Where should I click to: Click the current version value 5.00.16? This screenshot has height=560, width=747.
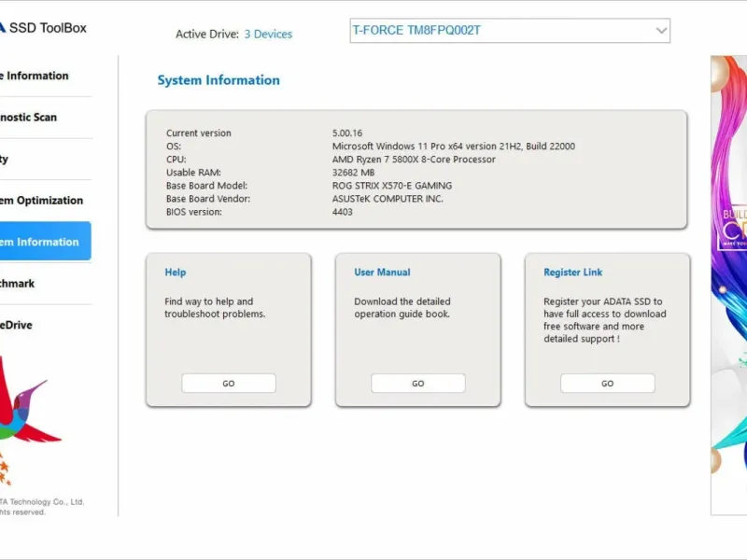click(347, 133)
